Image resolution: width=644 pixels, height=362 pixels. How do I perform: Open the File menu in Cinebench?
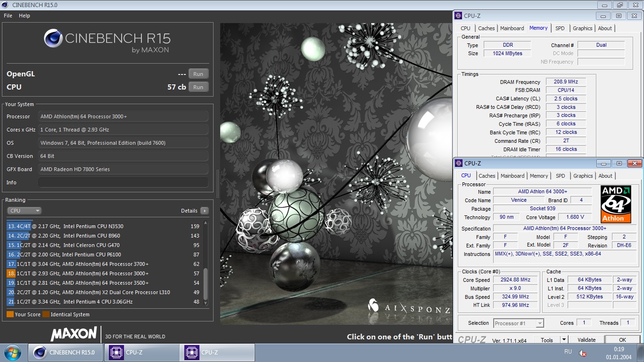[8, 16]
